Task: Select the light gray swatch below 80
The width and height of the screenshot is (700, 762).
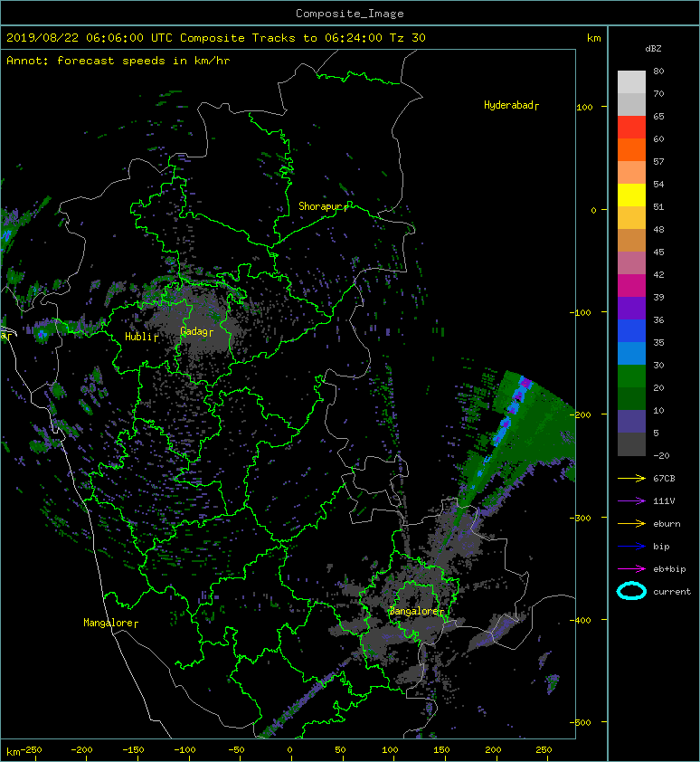Action: click(x=631, y=82)
